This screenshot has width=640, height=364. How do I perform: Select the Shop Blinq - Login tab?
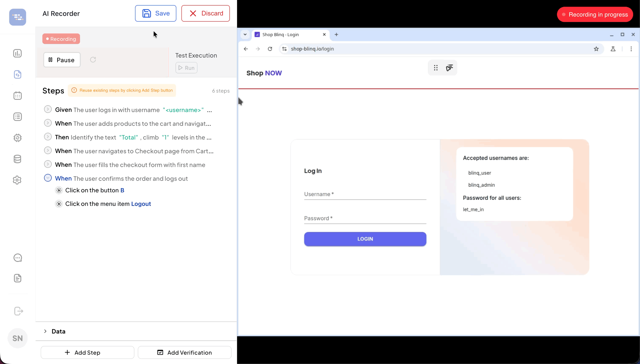pos(280,35)
